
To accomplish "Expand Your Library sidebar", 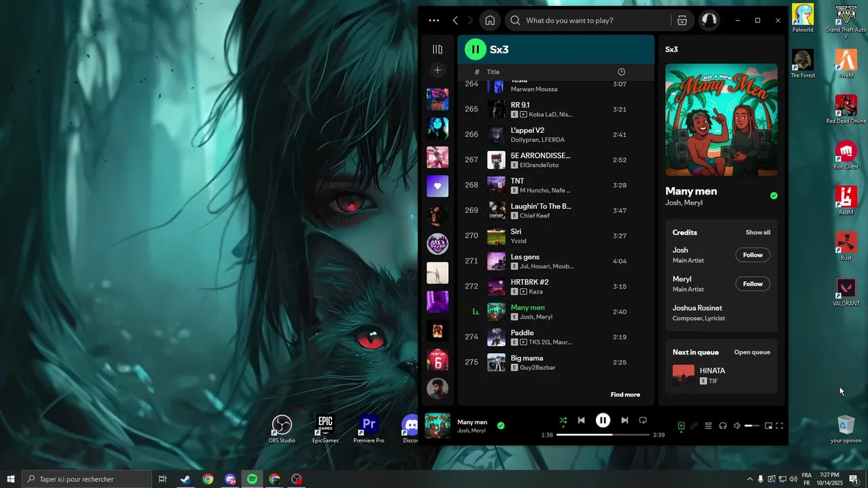I will (x=437, y=49).
